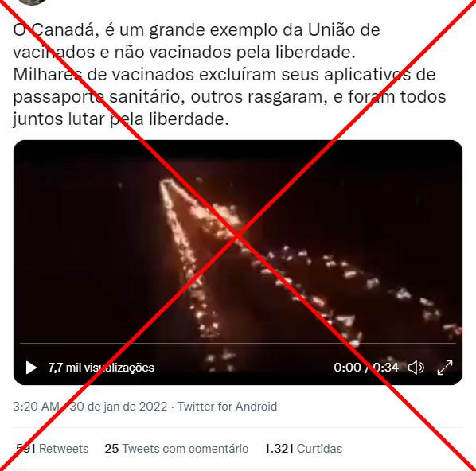Click the line mentioning 'passaporte sanitário'
The height and width of the screenshot is (471, 476).
point(229,97)
